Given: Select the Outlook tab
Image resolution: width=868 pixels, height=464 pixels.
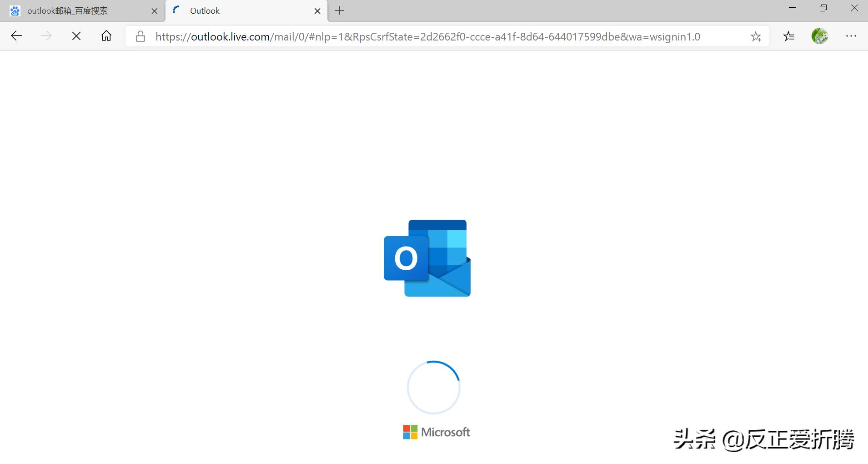Looking at the screenshot, I should tap(227, 10).
